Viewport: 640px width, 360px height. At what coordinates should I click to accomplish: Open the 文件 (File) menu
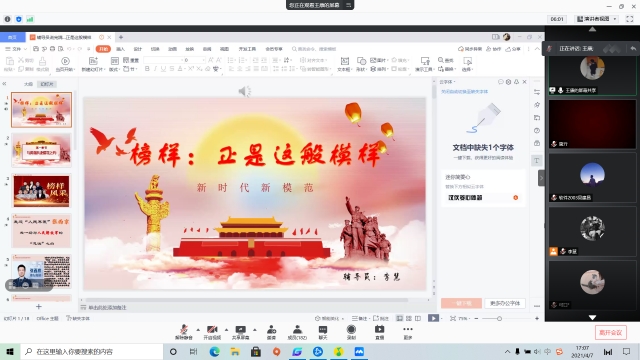point(16,49)
